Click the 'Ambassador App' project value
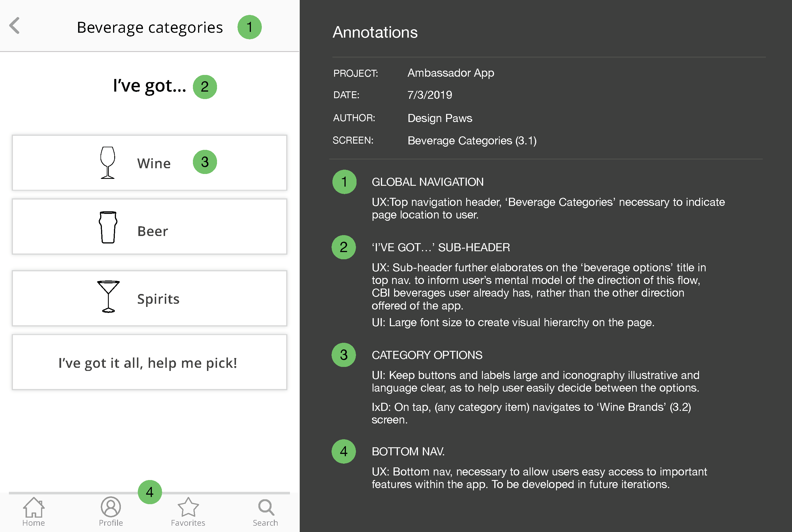 click(451, 73)
